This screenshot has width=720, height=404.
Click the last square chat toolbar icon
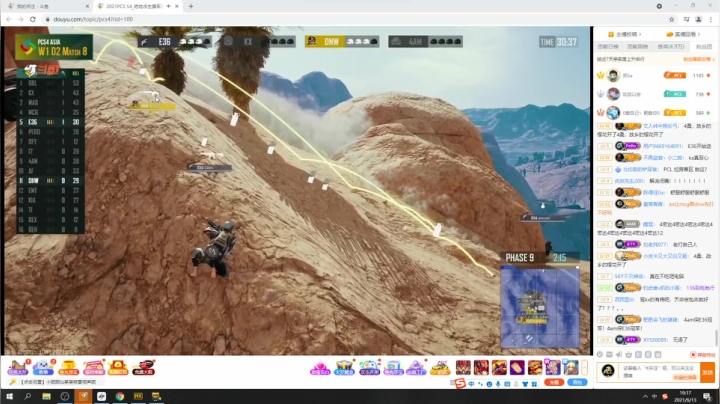coord(658,354)
